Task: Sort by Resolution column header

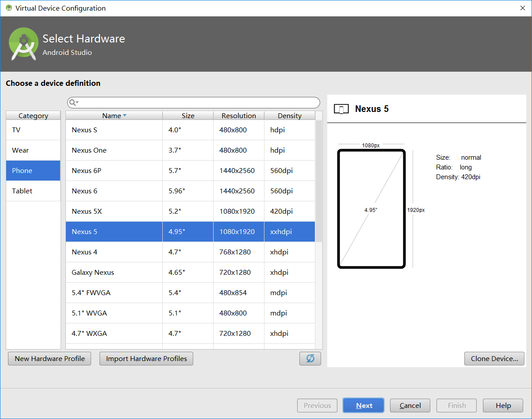Action: pyautogui.click(x=239, y=115)
